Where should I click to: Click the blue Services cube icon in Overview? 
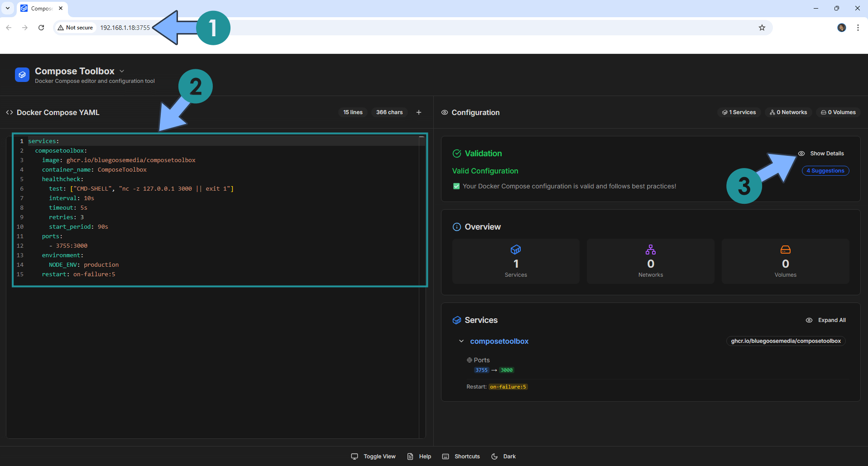(516, 250)
